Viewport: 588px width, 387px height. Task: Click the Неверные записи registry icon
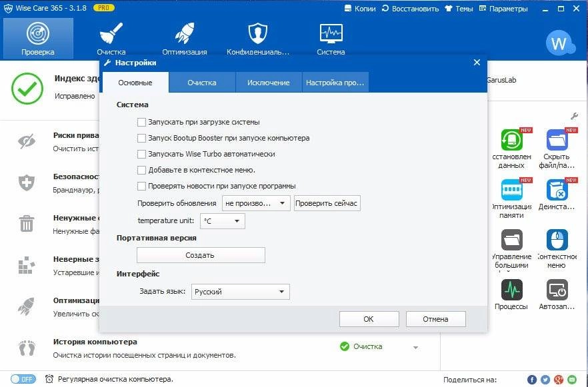point(27,265)
